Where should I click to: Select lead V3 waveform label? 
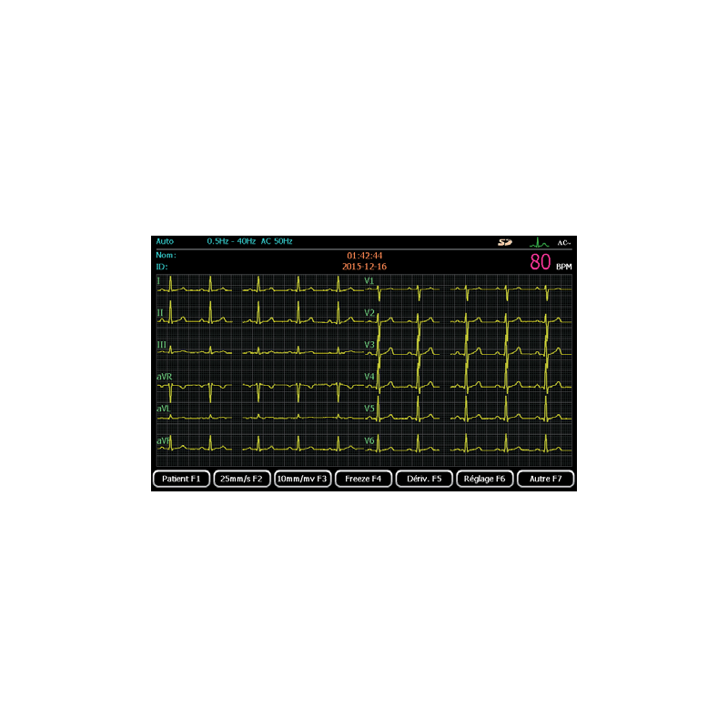[369, 345]
